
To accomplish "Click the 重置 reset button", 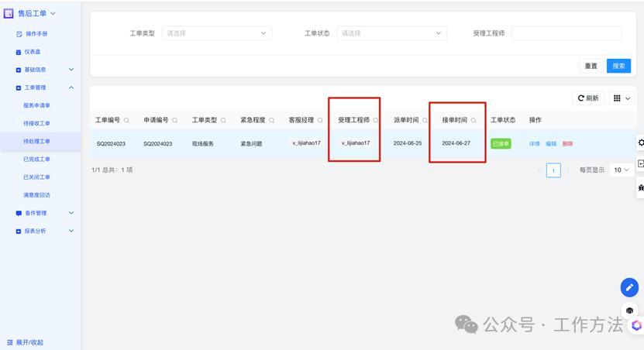I will point(591,66).
